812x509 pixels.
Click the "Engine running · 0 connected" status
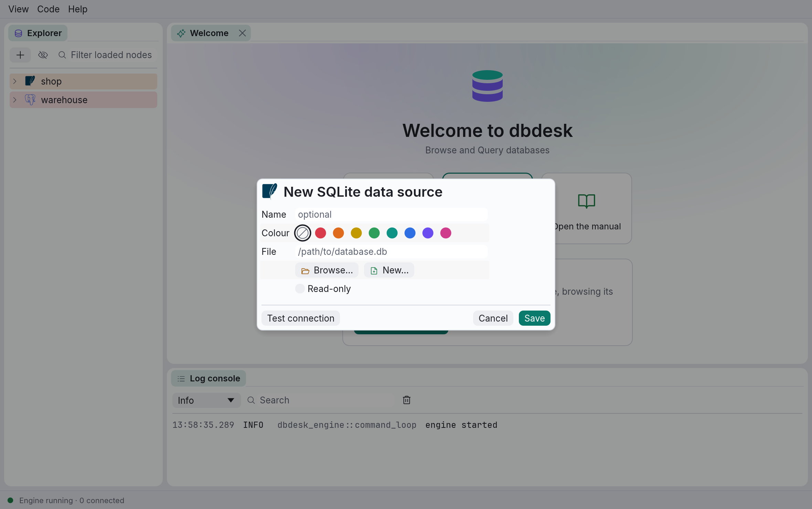point(72,500)
